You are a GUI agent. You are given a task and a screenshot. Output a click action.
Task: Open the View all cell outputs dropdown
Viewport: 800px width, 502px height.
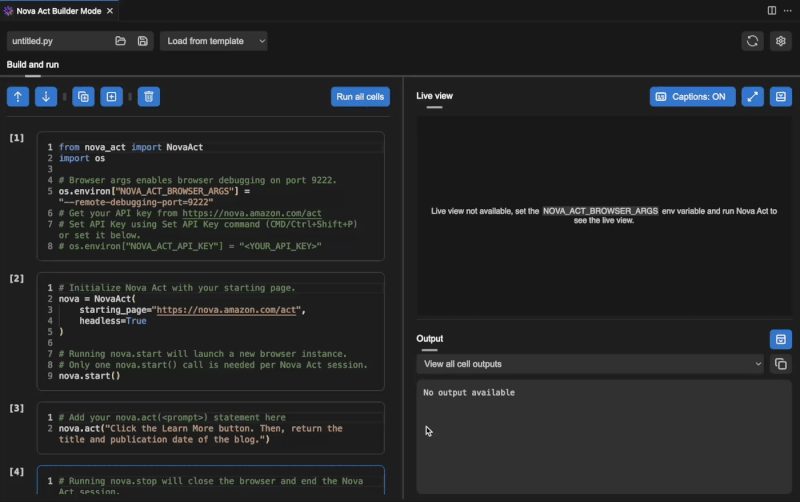pyautogui.click(x=590, y=364)
